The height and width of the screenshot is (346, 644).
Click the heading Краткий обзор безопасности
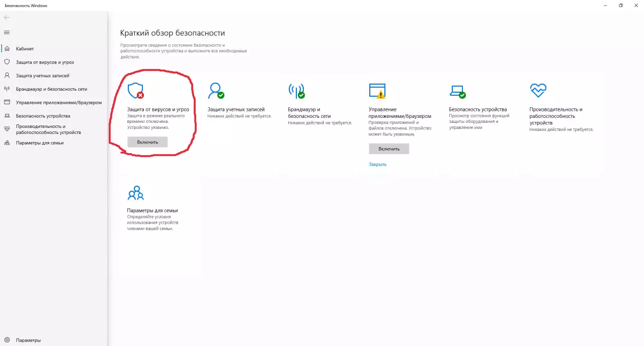(x=172, y=33)
